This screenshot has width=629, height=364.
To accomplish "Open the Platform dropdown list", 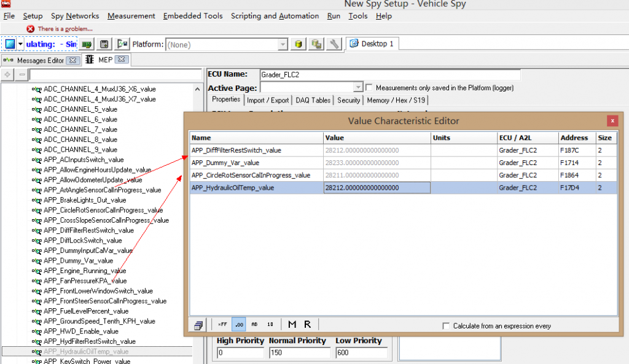I will click(283, 44).
